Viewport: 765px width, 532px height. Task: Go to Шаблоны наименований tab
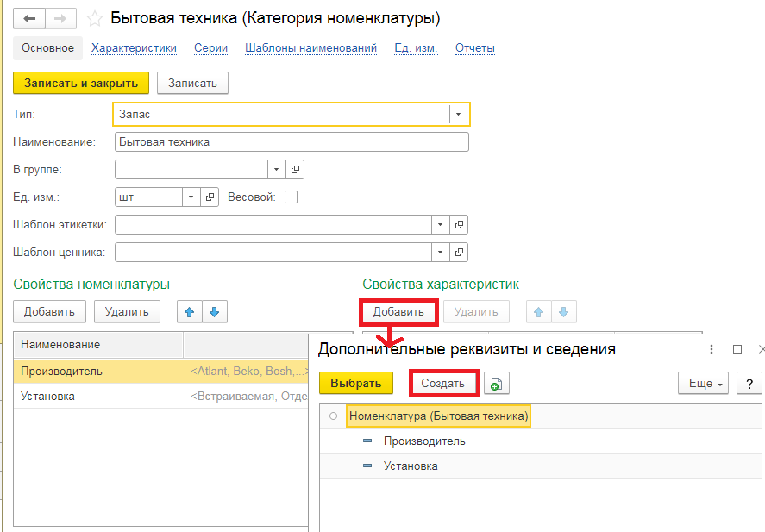click(310, 48)
